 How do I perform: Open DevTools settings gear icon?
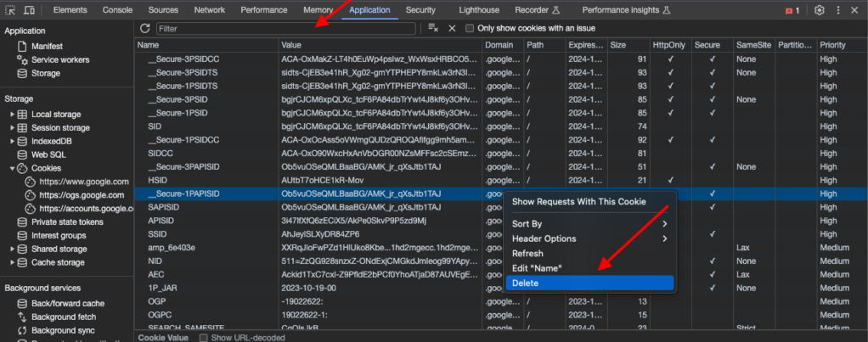pyautogui.click(x=820, y=10)
